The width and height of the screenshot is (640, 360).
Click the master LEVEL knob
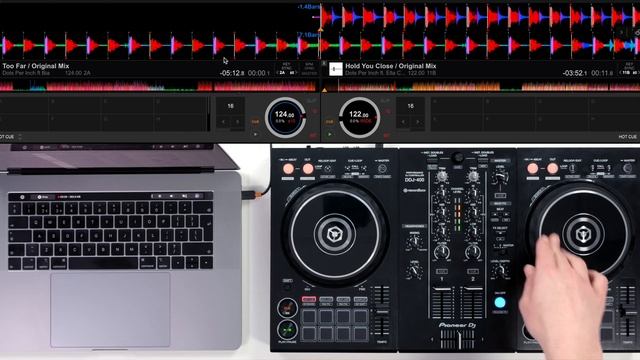coord(500,177)
